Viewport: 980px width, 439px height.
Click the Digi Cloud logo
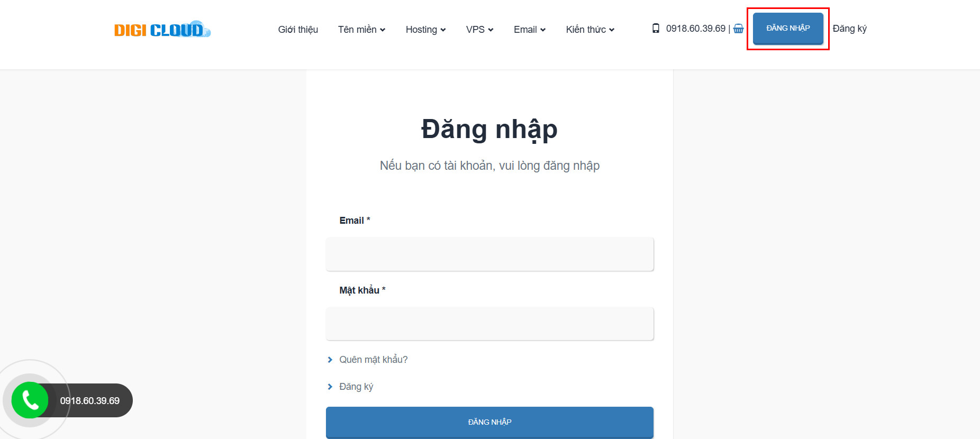(162, 30)
